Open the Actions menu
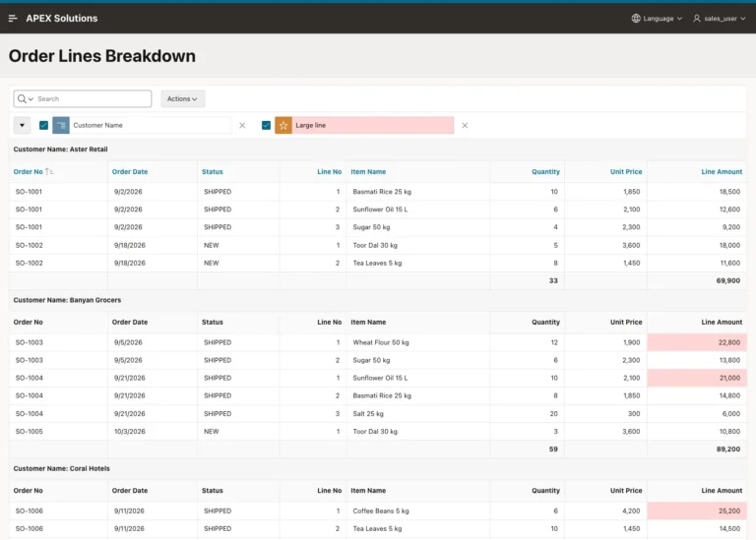756x540 pixels. (x=182, y=98)
